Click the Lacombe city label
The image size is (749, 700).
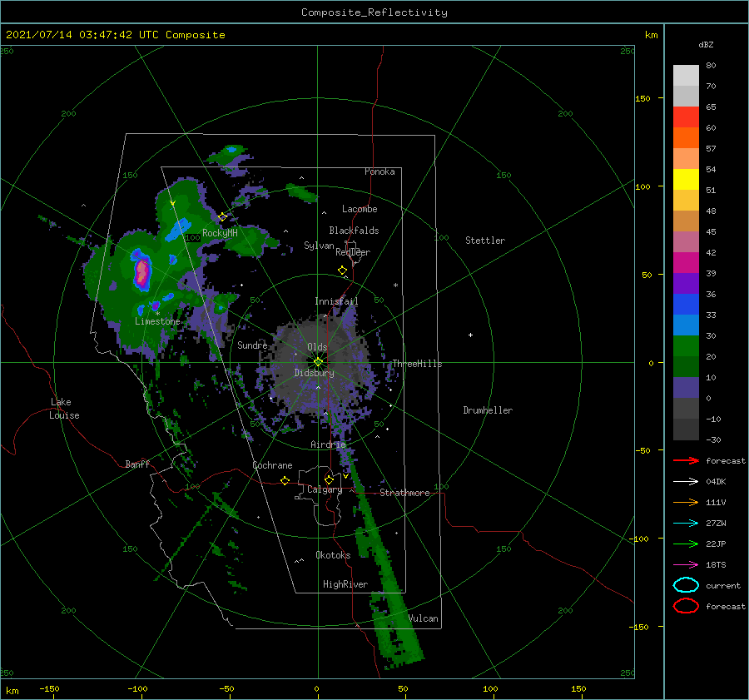click(360, 209)
